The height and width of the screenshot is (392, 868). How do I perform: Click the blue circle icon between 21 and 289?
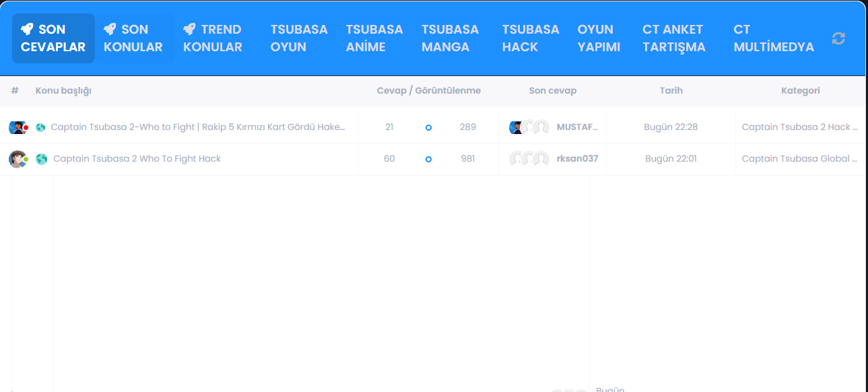click(x=428, y=127)
